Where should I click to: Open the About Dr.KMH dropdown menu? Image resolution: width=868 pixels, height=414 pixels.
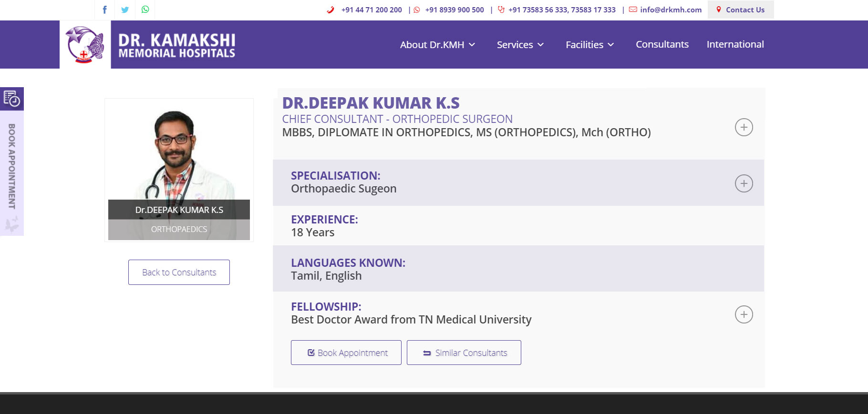437,45
